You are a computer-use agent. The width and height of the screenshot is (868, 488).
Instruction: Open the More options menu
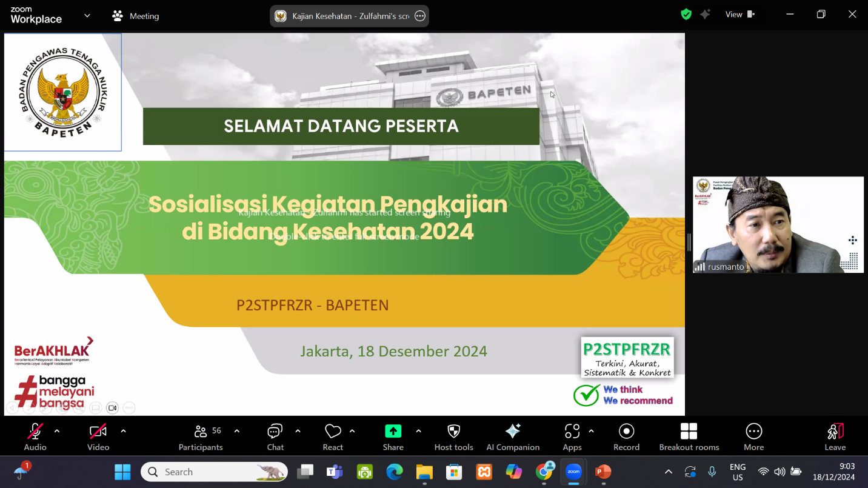(753, 436)
